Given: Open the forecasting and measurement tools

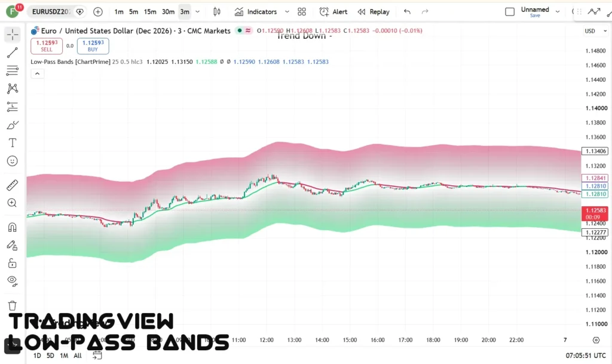Looking at the screenshot, I should point(13,106).
